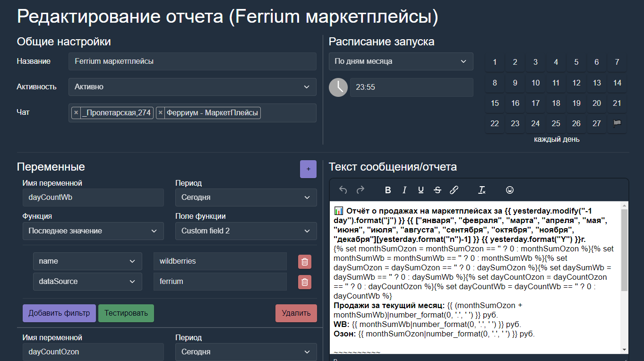The height and width of the screenshot is (361, 644).
Task: Remove the 'Ферриум - МаркетПлейсы' chat tag
Action: coord(161,113)
